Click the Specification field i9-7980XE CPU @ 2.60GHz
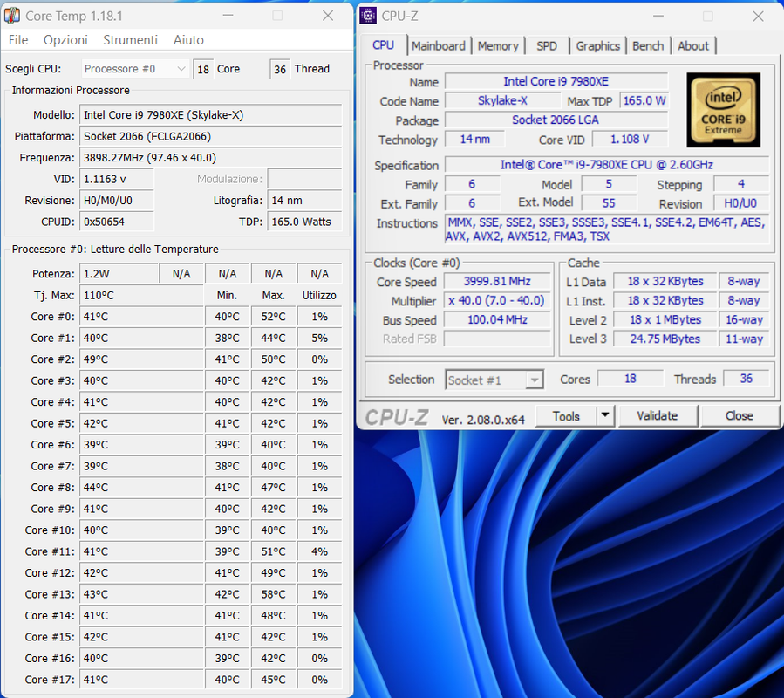 point(606,165)
